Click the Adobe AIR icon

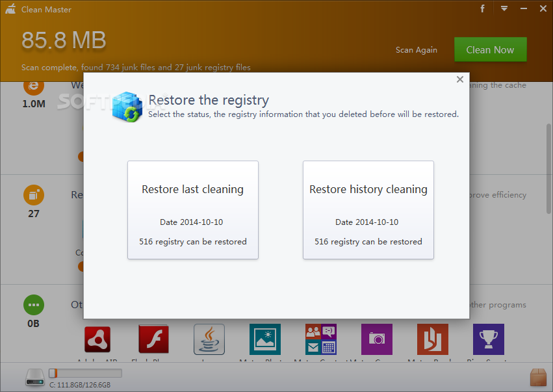tap(97, 339)
